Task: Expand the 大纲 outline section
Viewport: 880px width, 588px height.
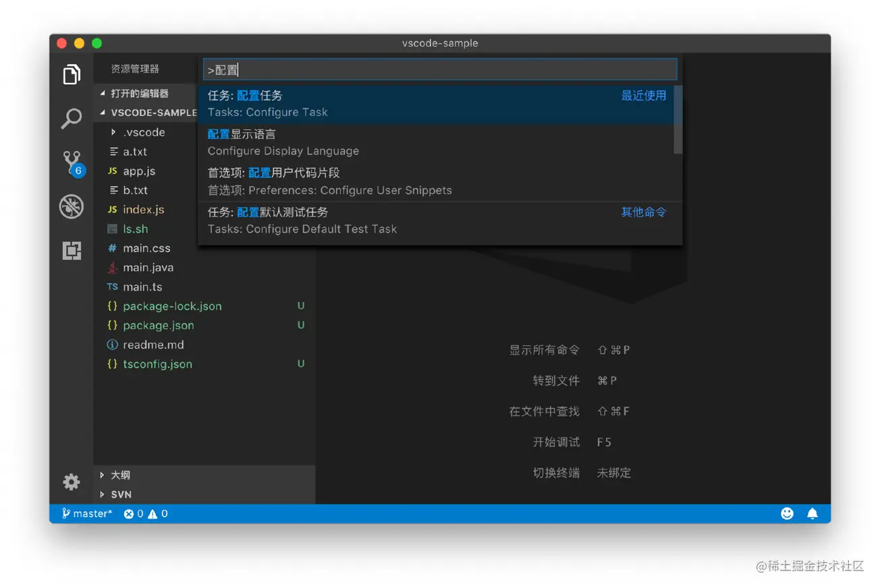Action: tap(120, 475)
